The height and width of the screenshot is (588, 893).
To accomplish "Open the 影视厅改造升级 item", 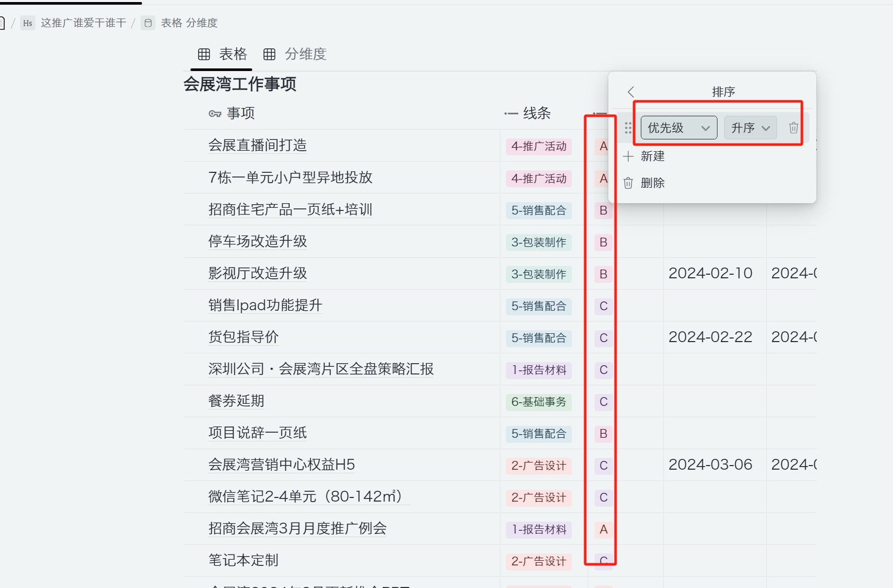I will click(257, 273).
